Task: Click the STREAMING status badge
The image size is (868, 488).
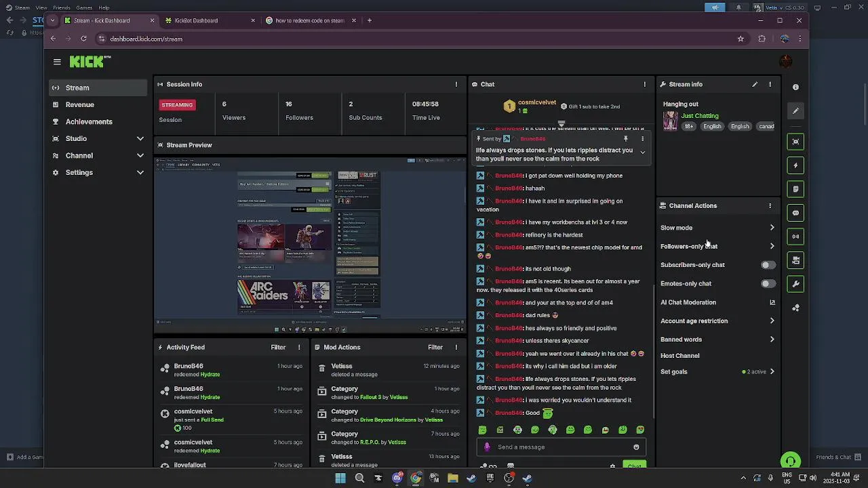Action: point(178,105)
